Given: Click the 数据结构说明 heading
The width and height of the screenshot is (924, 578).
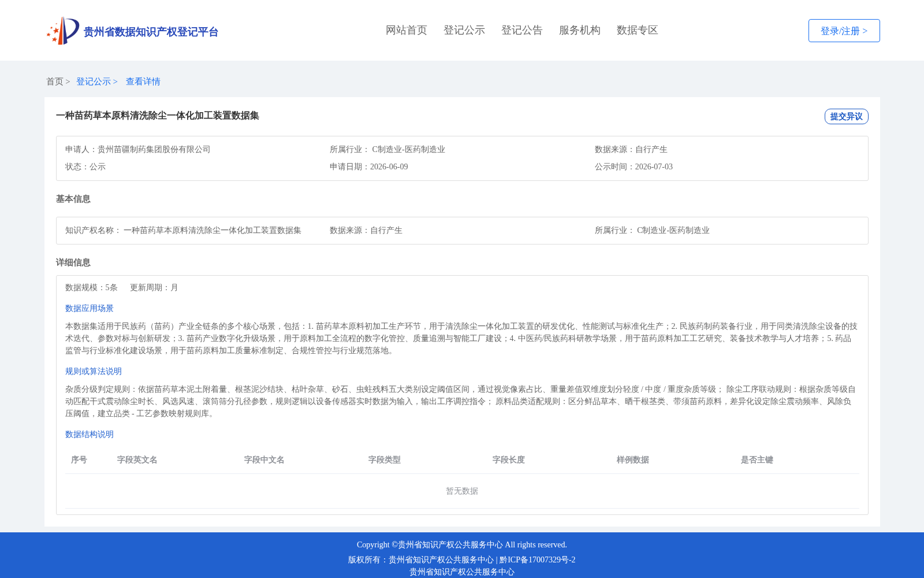Looking at the screenshot, I should coord(90,434).
